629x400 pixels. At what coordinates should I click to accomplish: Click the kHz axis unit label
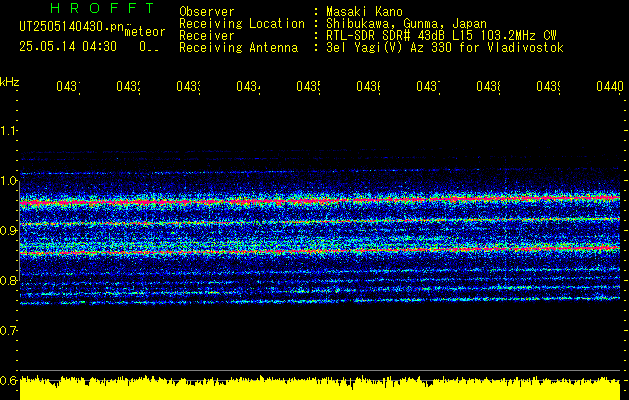9,81
